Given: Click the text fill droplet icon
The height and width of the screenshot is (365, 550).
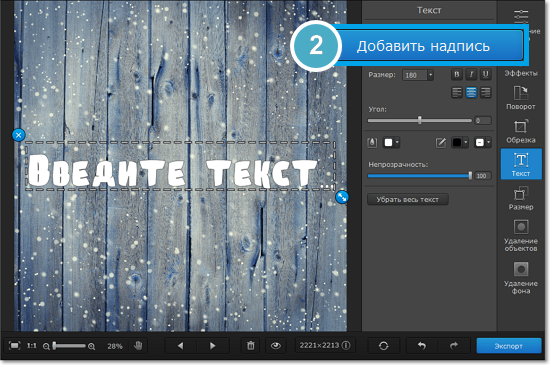Looking at the screenshot, I should click(x=372, y=142).
